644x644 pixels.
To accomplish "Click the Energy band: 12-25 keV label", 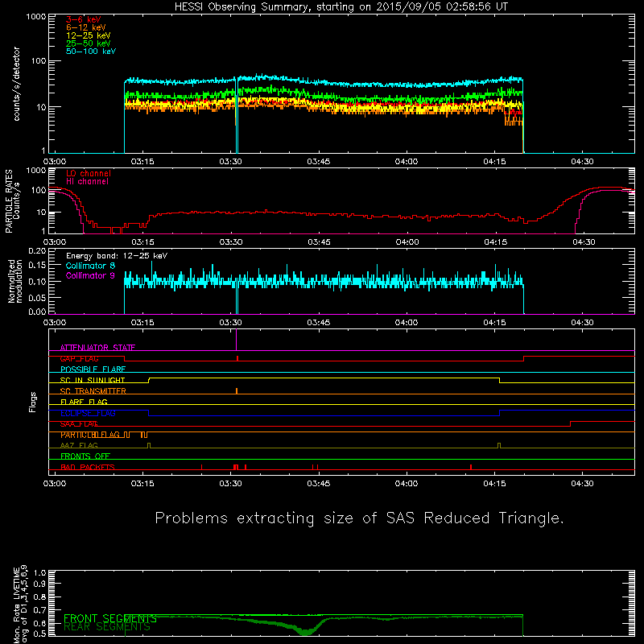I will tap(117, 256).
